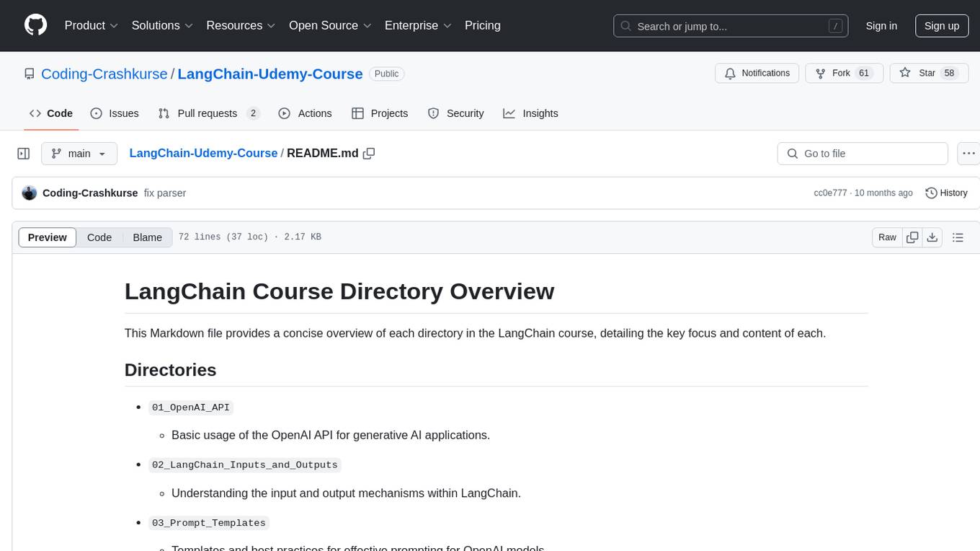
Task: Select the Blame view
Action: tap(148, 237)
